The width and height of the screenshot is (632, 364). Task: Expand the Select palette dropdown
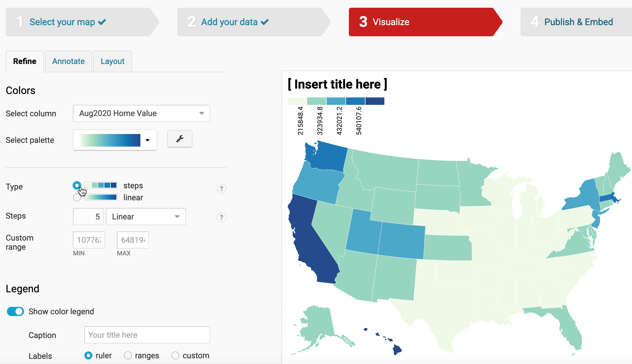tap(149, 140)
